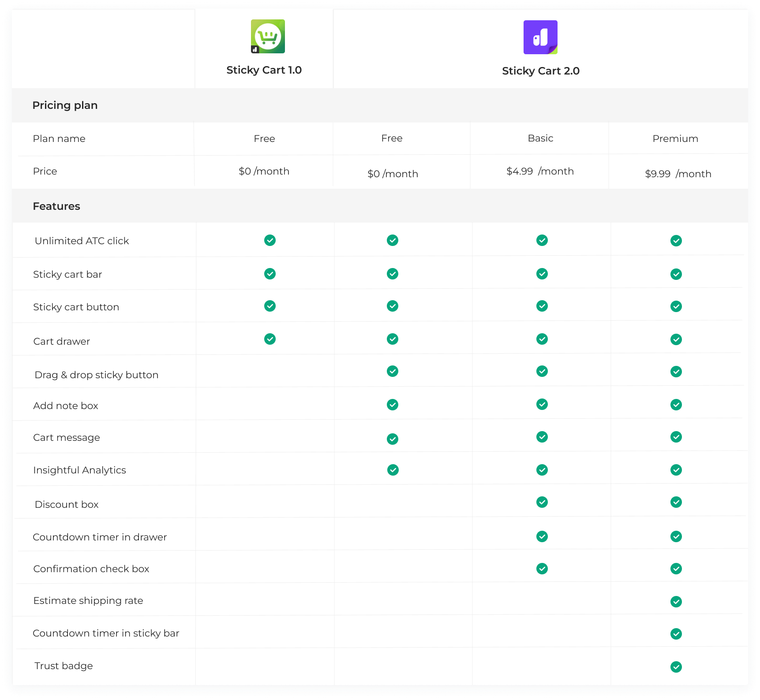The height and width of the screenshot is (700, 760).
Task: Click the Price row label
Action: 45,171
